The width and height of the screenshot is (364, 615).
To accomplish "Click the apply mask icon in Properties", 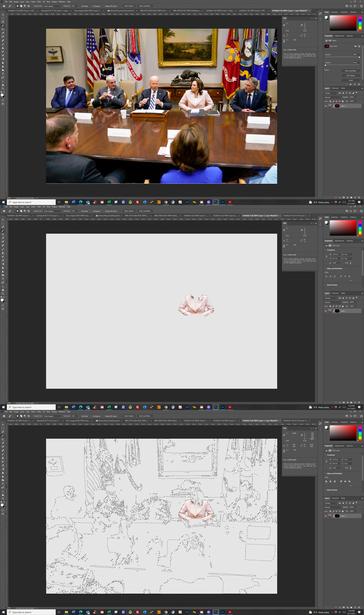I will tap(351, 84).
